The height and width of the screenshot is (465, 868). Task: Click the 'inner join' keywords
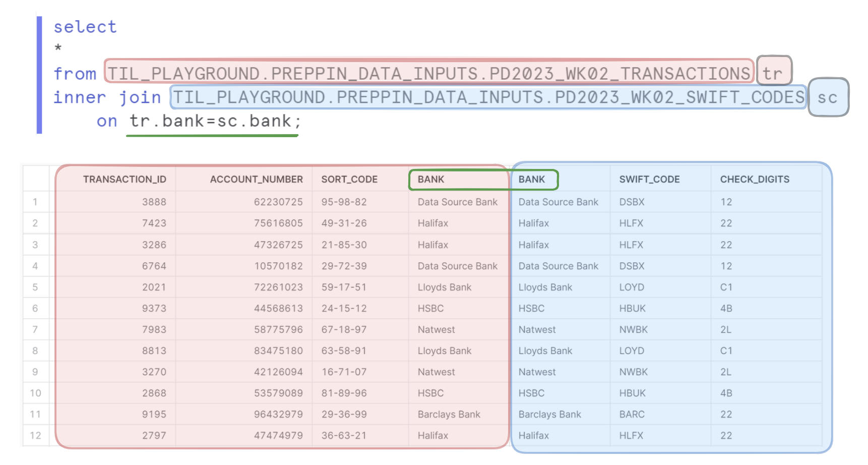click(107, 97)
